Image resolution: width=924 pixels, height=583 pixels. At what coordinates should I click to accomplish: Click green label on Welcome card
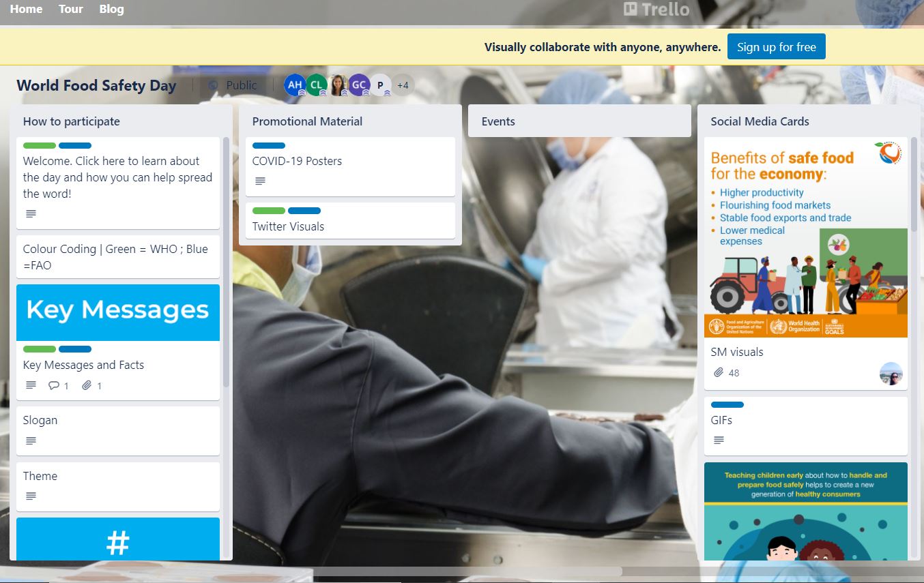pyautogui.click(x=40, y=146)
